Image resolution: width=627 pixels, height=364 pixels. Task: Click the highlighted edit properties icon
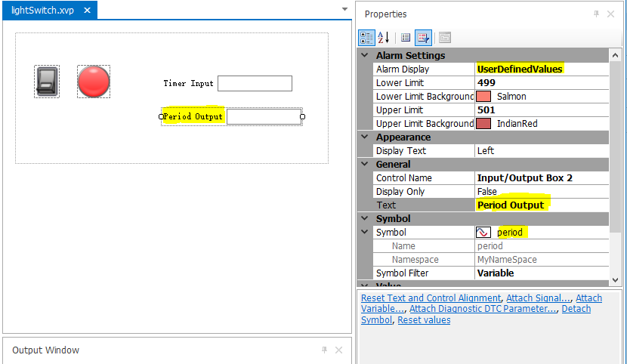[423, 38]
